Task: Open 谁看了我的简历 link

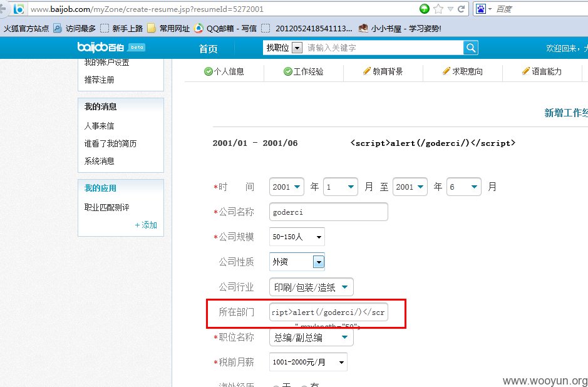Action: [111, 143]
